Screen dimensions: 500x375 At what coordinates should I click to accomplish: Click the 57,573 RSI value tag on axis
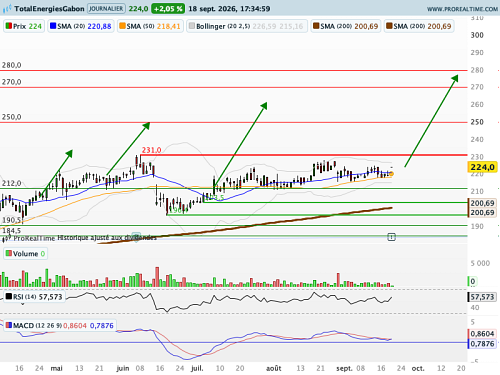point(482,297)
